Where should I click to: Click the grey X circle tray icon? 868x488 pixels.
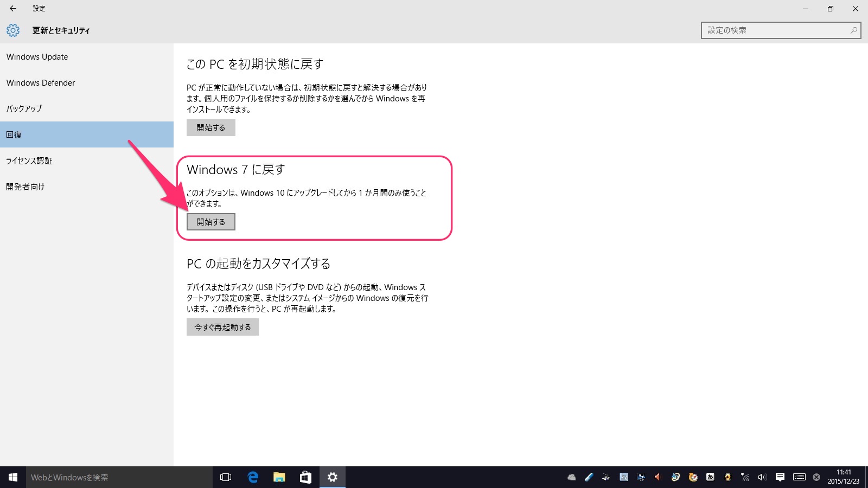(816, 477)
